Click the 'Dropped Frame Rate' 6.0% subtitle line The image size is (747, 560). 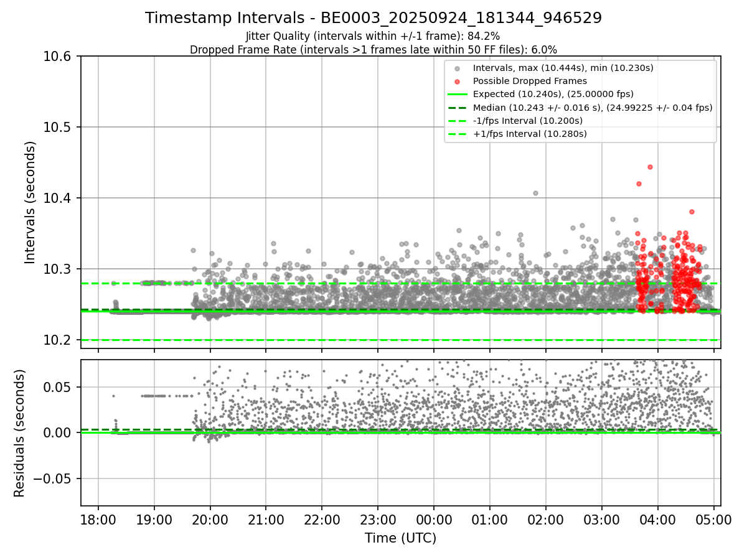374,49
